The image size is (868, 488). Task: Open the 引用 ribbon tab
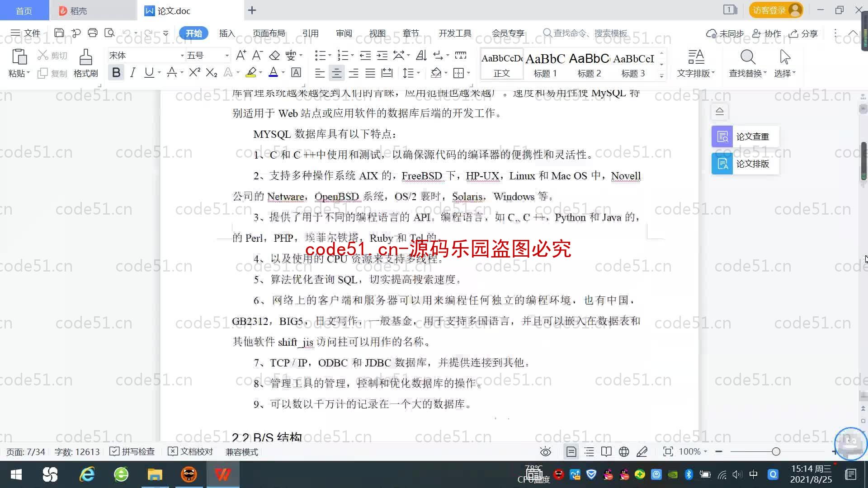point(310,33)
